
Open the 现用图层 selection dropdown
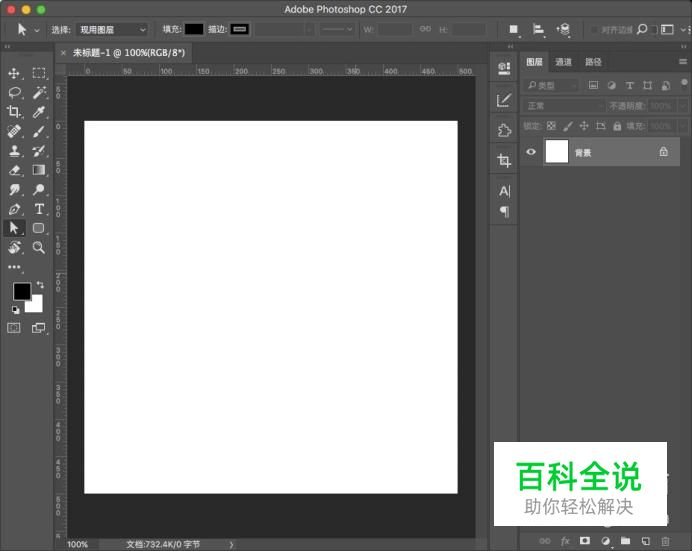tap(112, 30)
